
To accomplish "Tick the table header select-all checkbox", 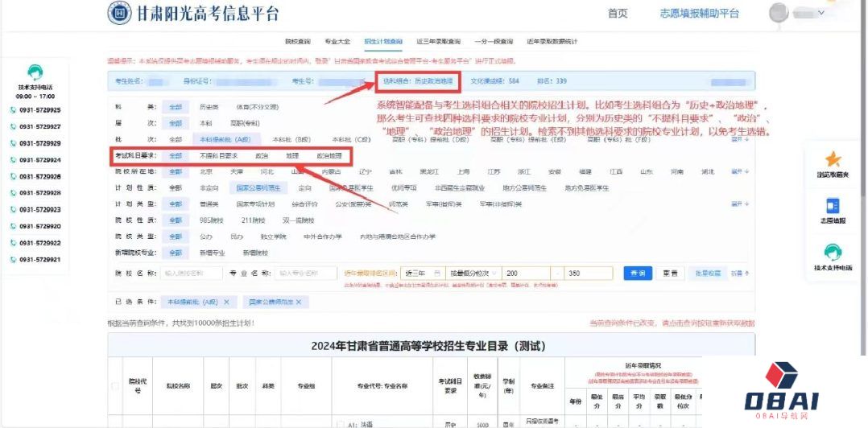I will [115, 386].
